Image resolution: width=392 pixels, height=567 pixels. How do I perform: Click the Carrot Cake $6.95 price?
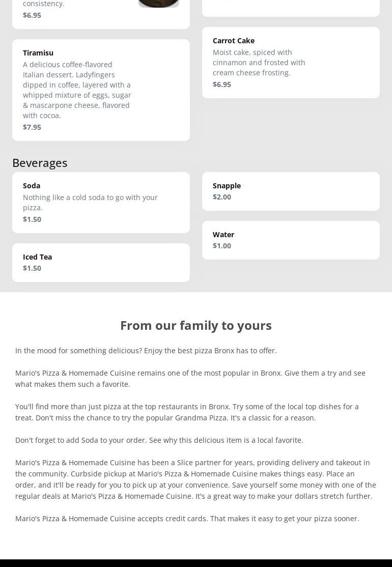point(222,84)
